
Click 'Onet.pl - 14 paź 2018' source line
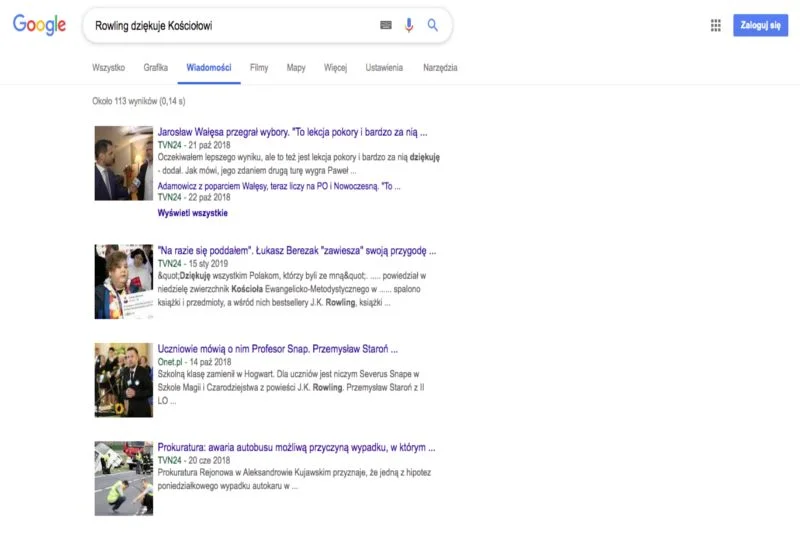[194, 362]
